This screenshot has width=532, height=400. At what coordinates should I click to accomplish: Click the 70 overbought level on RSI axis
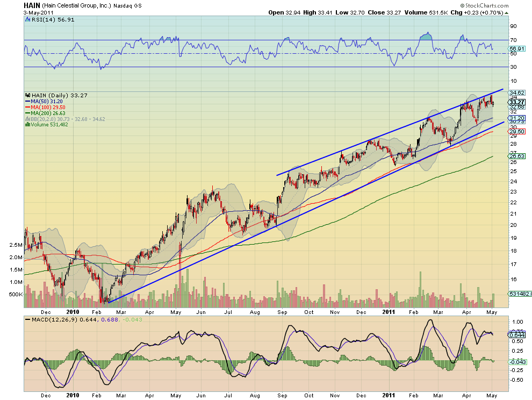(513, 40)
